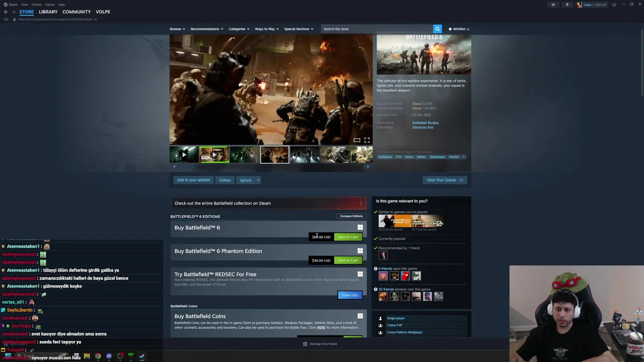
Task: Click the plus icon after the Shooter tag
Action: click(463, 157)
